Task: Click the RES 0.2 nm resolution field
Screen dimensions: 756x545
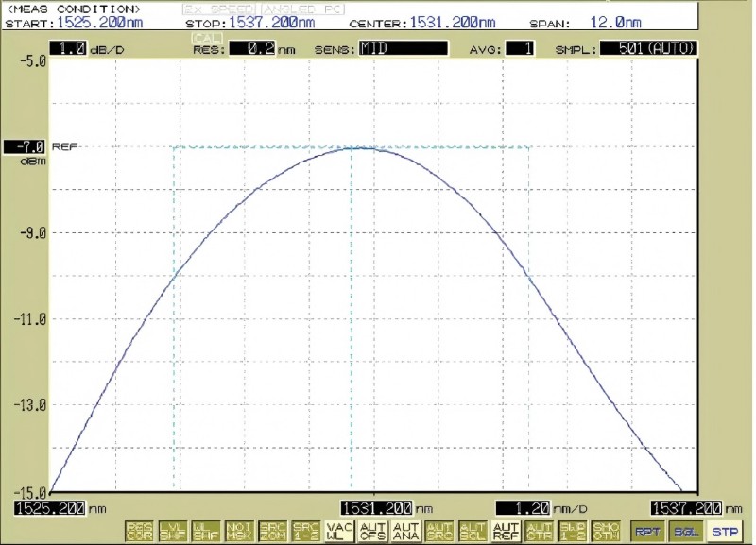Action: pyautogui.click(x=252, y=48)
